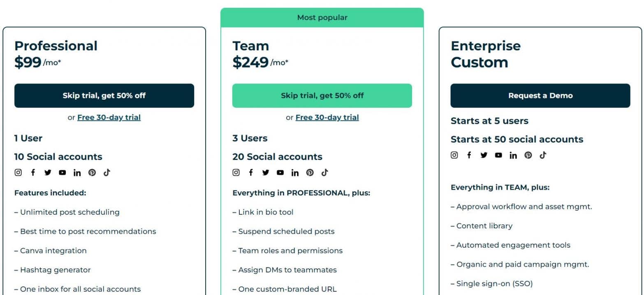
Task: Click Professional plan's Skip trial button
Action: [104, 95]
